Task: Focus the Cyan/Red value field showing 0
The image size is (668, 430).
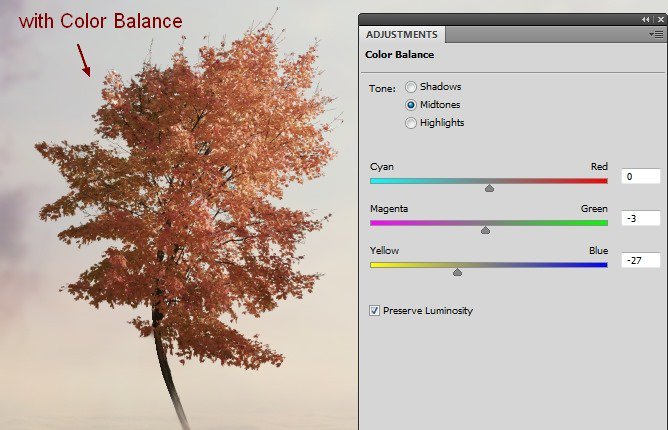Action: (639, 177)
